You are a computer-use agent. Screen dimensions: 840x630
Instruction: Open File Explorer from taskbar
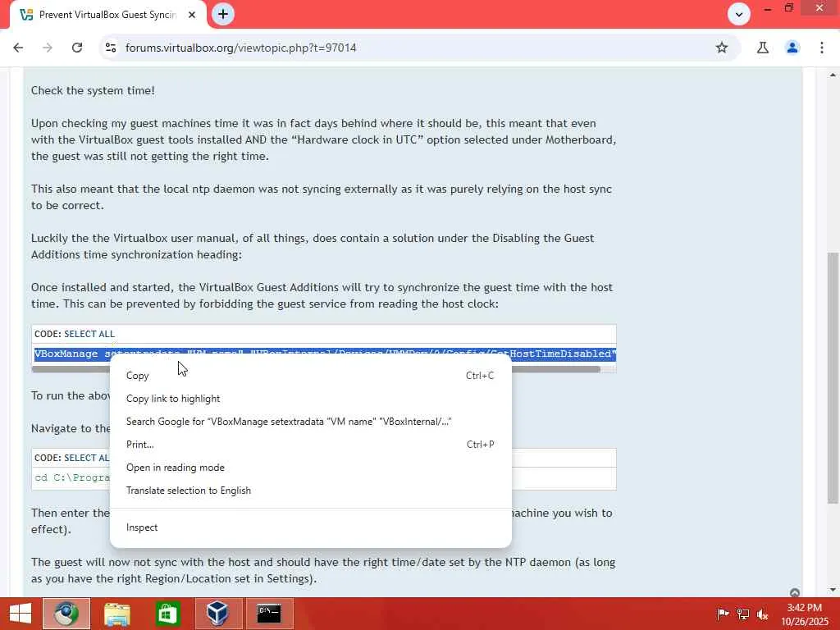tap(116, 614)
